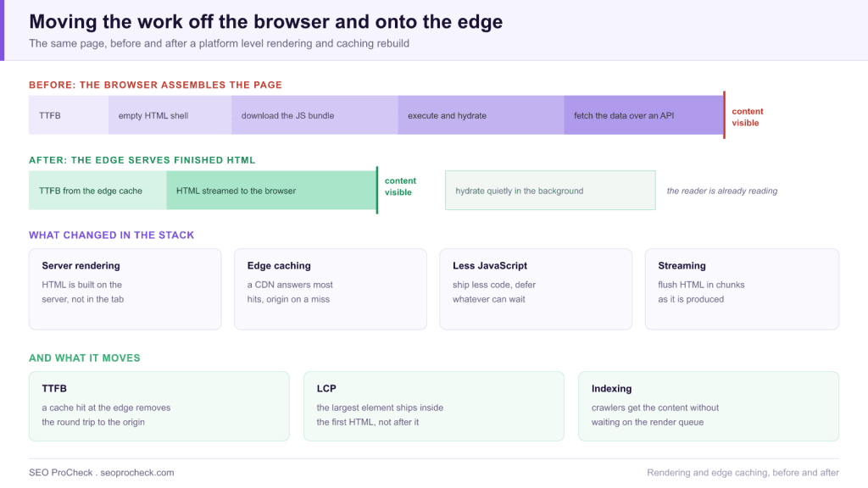Select the "TTFB from the edge cache" segment
This screenshot has width=868, height=488.
97,191
